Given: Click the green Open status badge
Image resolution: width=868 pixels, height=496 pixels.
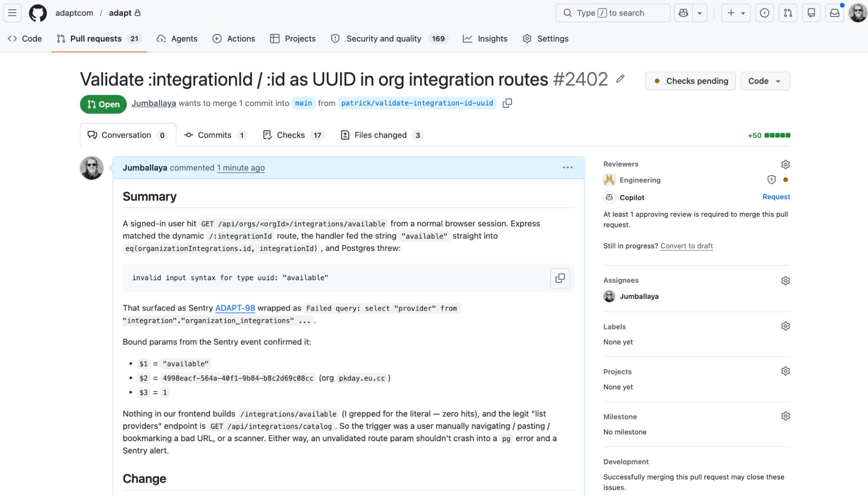Looking at the screenshot, I should (x=103, y=104).
